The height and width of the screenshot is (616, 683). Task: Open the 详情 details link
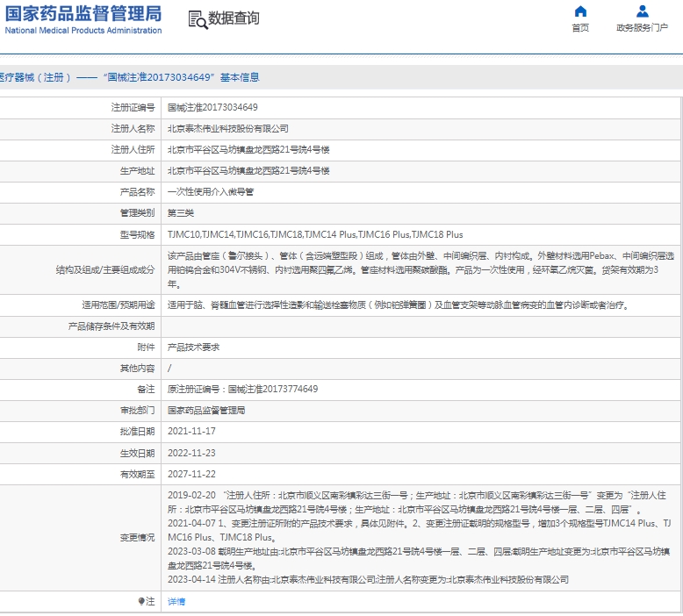(x=176, y=602)
